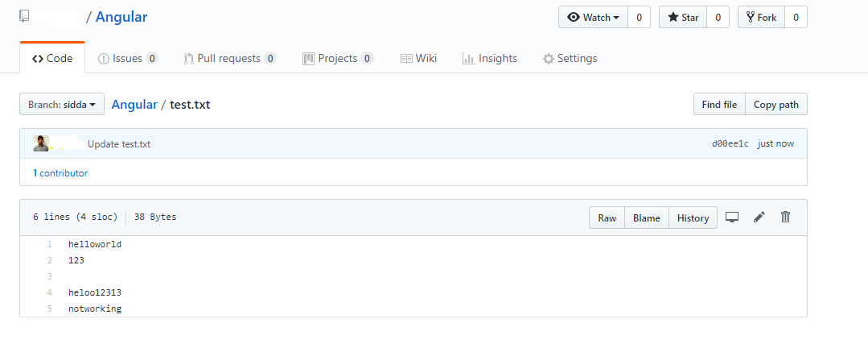This screenshot has width=868, height=348.
Task: Click the repository book icon
Action: [x=25, y=17]
